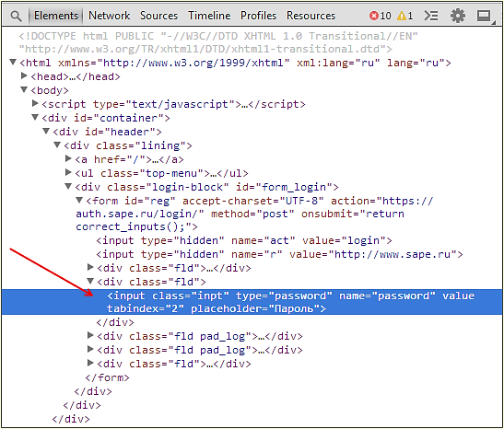The width and height of the screenshot is (504, 429).
Task: Click the closing </div> after password input
Action: [115, 322]
